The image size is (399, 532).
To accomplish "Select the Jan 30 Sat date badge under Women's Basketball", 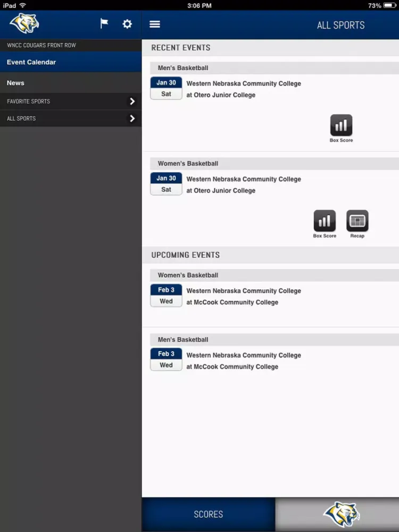I will (166, 184).
